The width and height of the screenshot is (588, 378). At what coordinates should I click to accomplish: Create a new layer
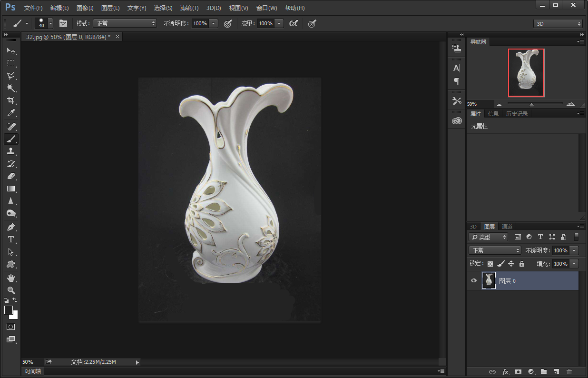[556, 372]
